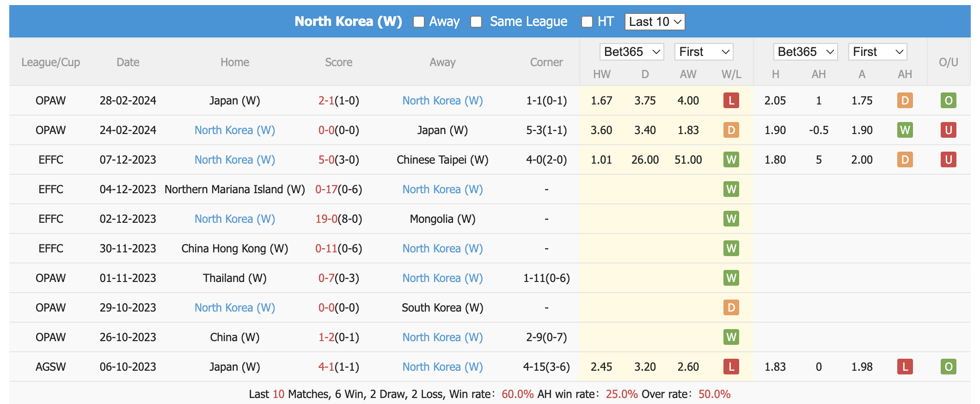Screen dimensions: 980x404
Task: Open North Korea (W) link in 28-02-2024 row
Action: (442, 100)
